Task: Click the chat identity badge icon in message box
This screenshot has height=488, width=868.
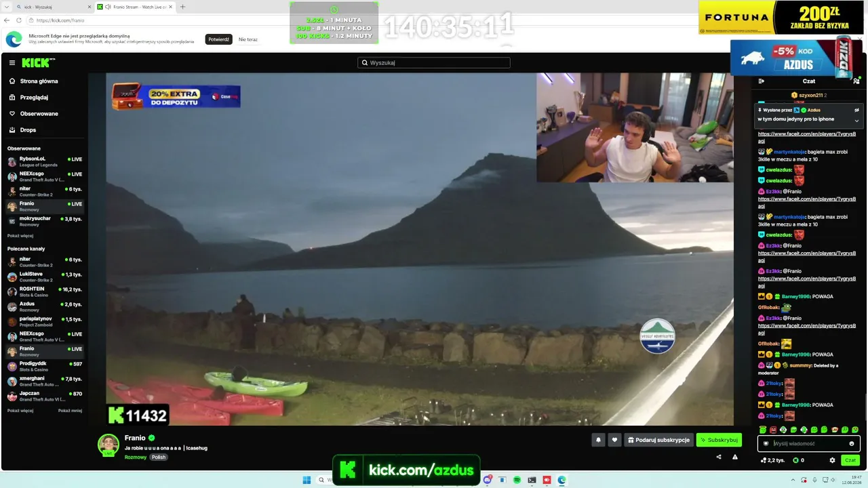Action: point(766,444)
